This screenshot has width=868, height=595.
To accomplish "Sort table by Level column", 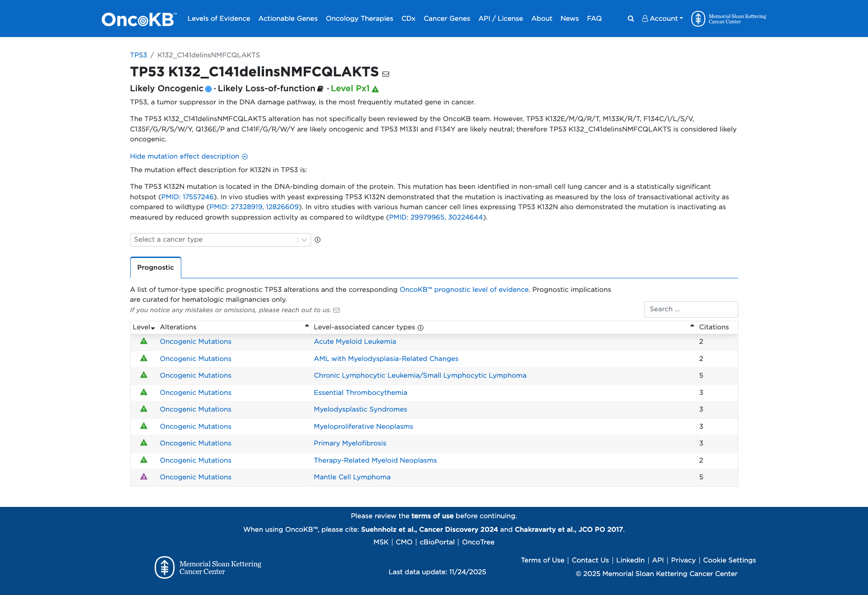I will pos(144,327).
